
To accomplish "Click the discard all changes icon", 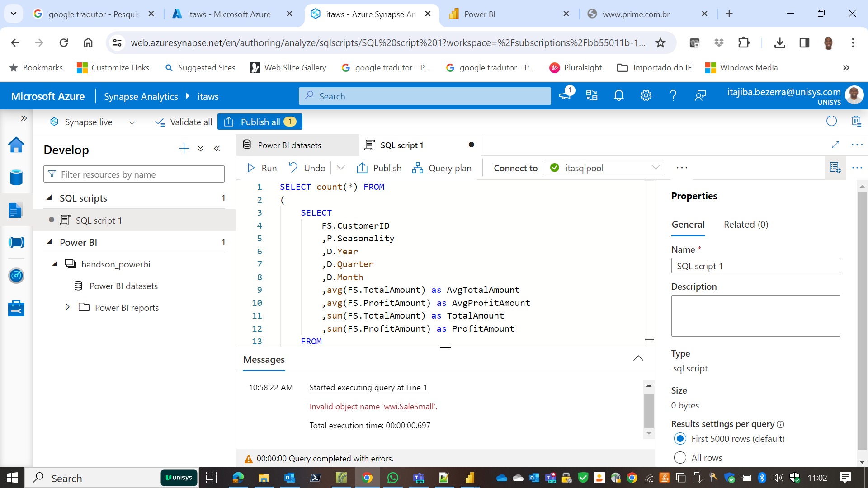I will pos(856,121).
